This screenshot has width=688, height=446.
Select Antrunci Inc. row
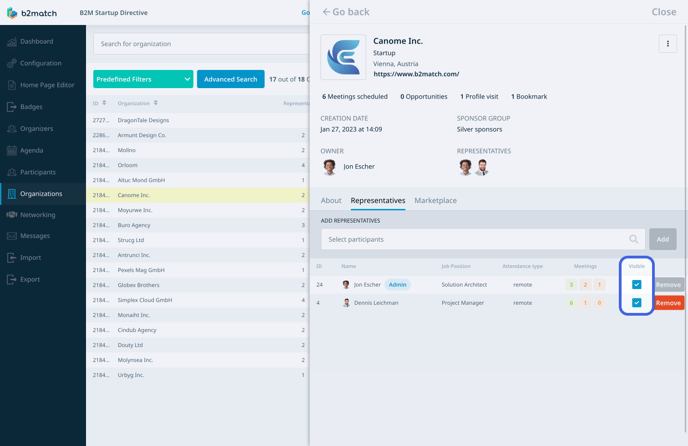coord(198,255)
